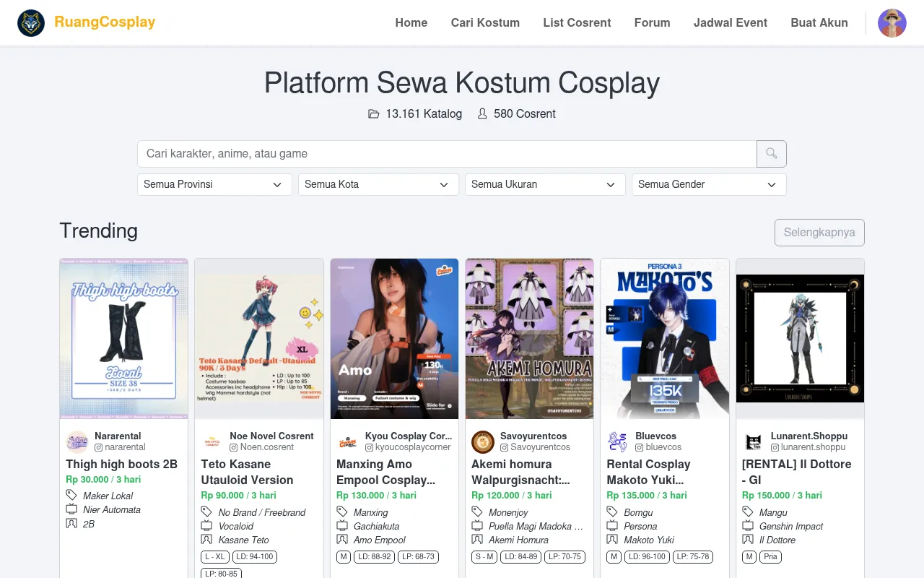This screenshot has height=578, width=924.
Task: Go to the Home menu item
Action: pyautogui.click(x=411, y=23)
